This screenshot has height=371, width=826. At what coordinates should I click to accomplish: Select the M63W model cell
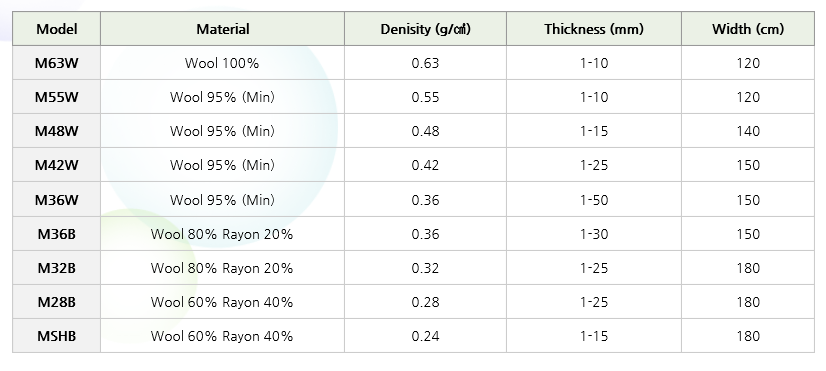click(56, 63)
